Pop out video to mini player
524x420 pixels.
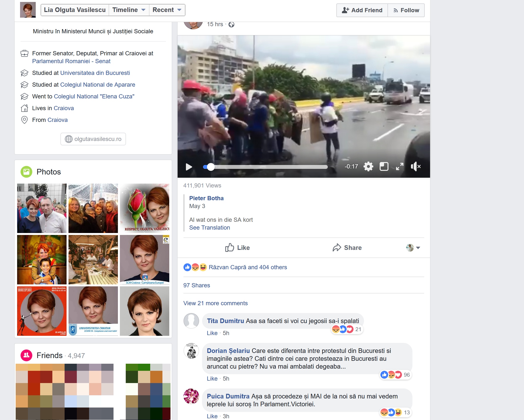(x=384, y=167)
